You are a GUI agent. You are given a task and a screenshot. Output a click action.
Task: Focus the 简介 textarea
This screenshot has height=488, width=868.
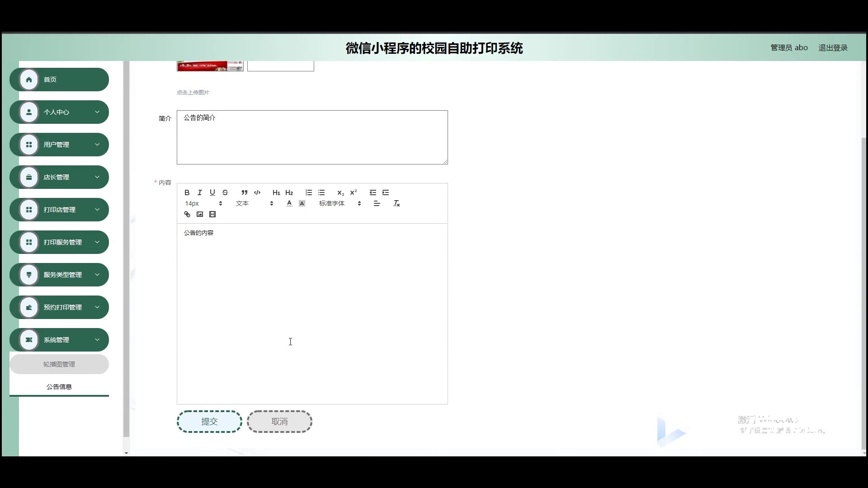point(312,137)
